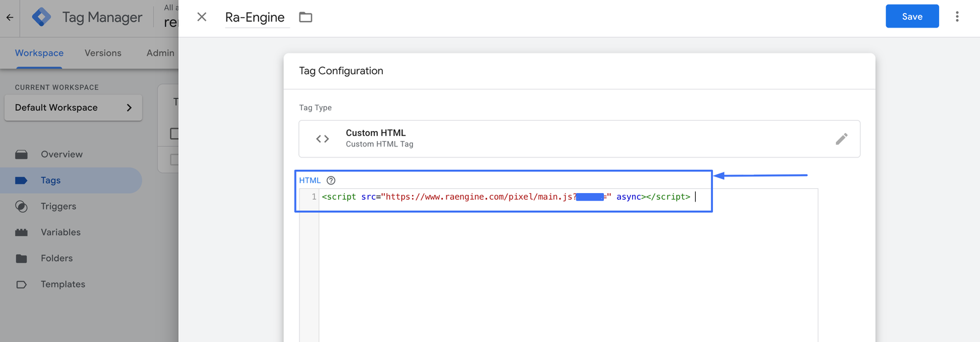Open the three-dot more options menu
This screenshot has width=980, height=342.
coord(957,17)
